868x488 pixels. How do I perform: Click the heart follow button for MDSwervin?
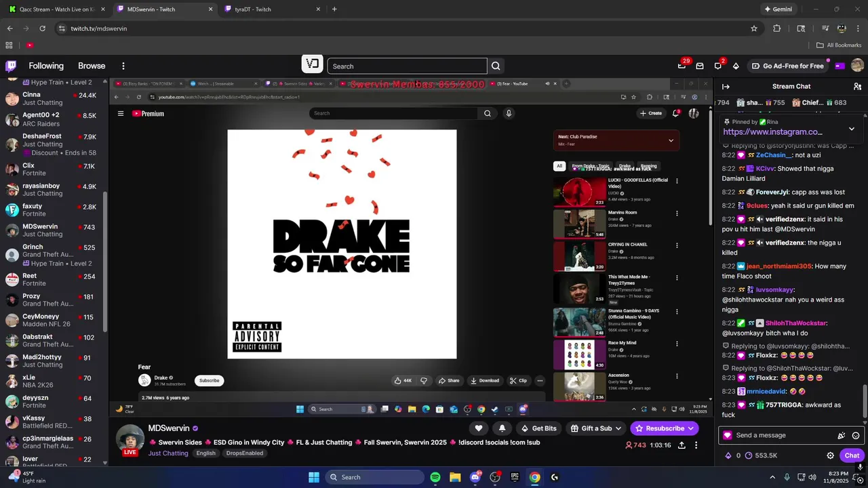pyautogui.click(x=479, y=428)
